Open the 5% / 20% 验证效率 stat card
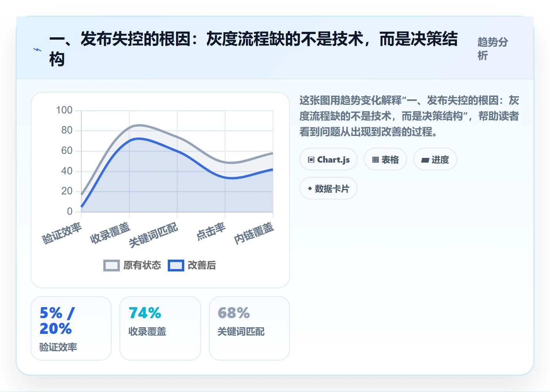 tap(71, 328)
